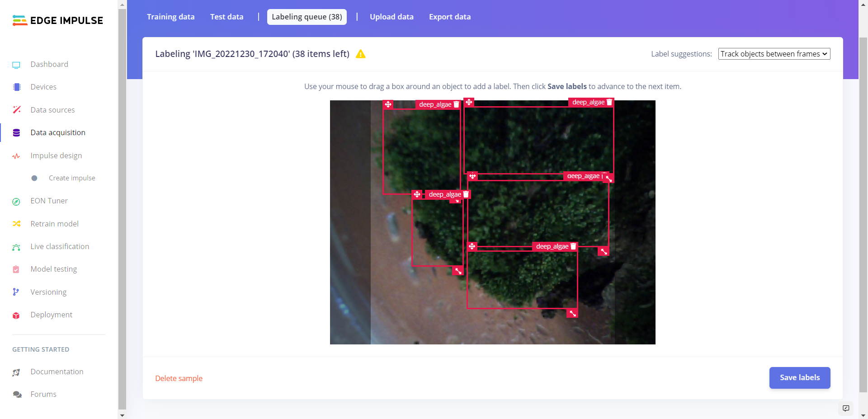868x419 pixels.
Task: Click the page scrollbar down arrow
Action: pos(863,415)
